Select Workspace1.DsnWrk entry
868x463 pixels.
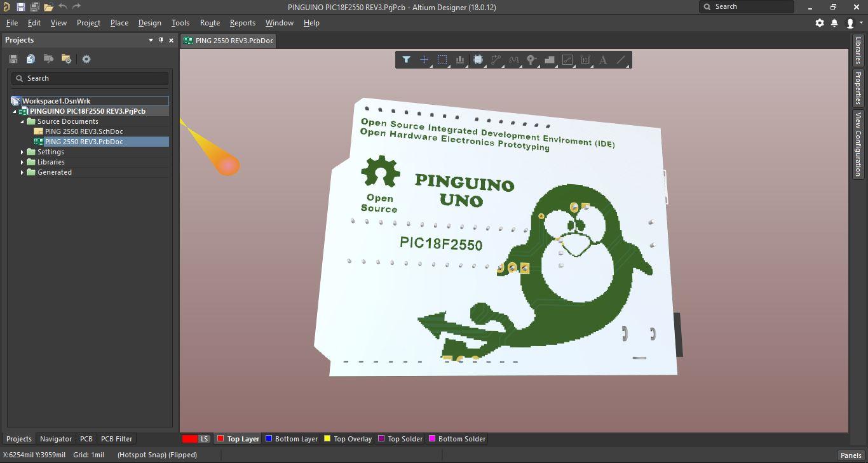pos(90,101)
